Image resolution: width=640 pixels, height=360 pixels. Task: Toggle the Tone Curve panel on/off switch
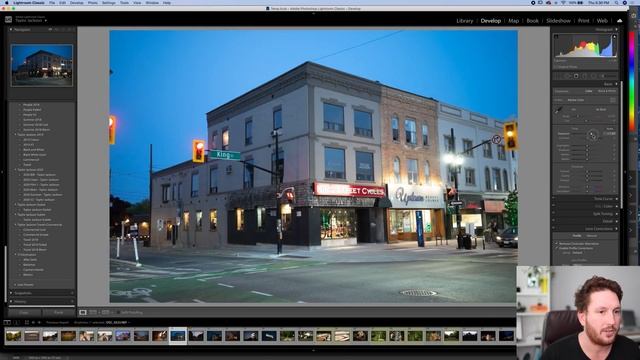(554, 199)
